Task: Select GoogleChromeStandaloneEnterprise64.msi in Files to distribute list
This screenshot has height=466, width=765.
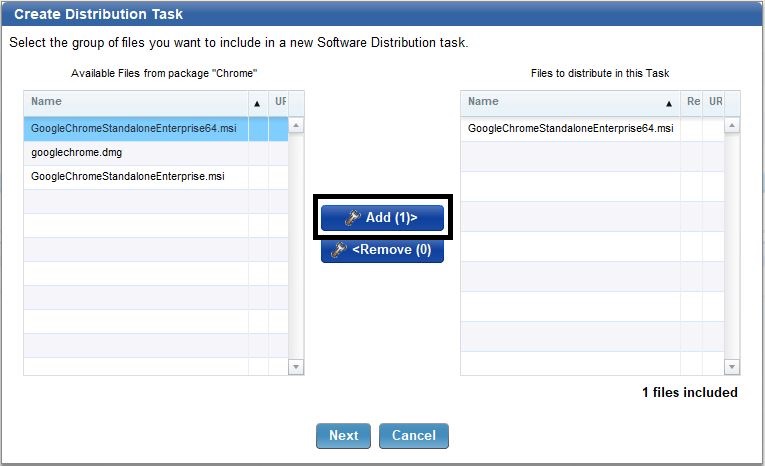Action: tap(592, 128)
